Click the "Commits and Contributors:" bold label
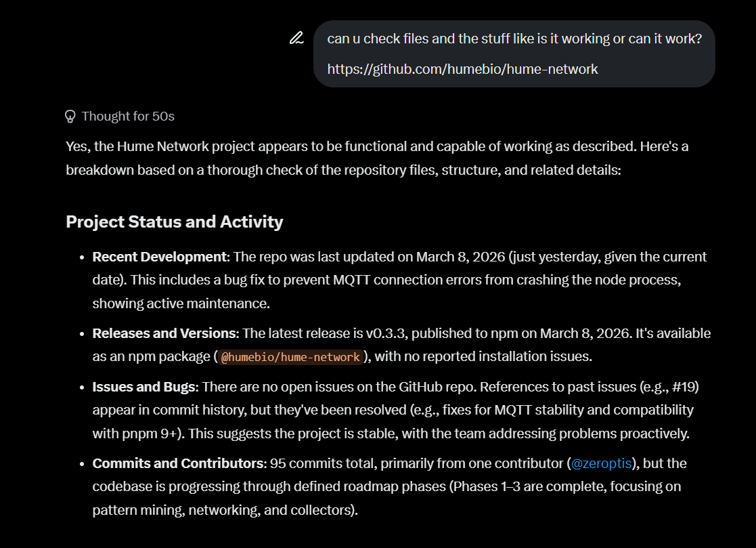 coord(179,463)
